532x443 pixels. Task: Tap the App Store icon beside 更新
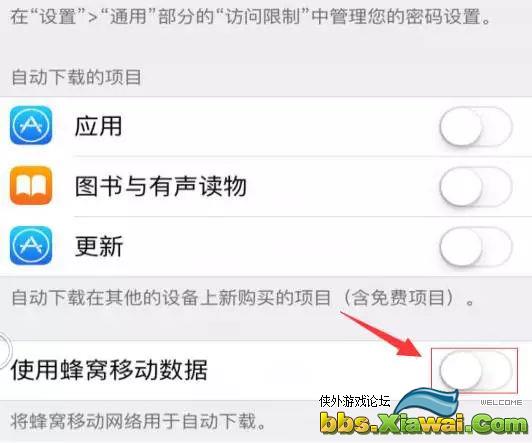31,246
